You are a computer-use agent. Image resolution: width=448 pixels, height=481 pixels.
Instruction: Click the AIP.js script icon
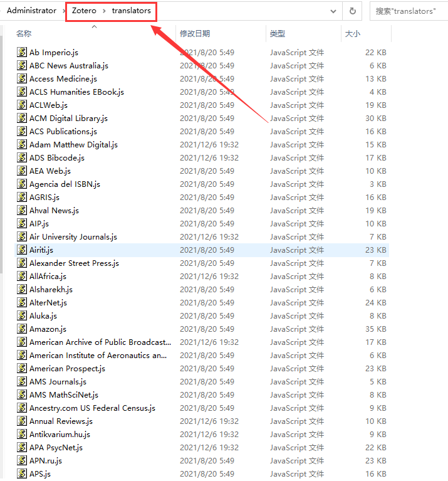click(22, 224)
